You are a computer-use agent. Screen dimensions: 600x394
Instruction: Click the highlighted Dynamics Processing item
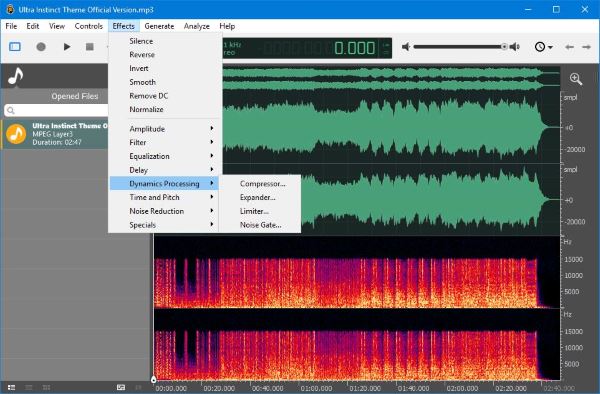tap(164, 184)
